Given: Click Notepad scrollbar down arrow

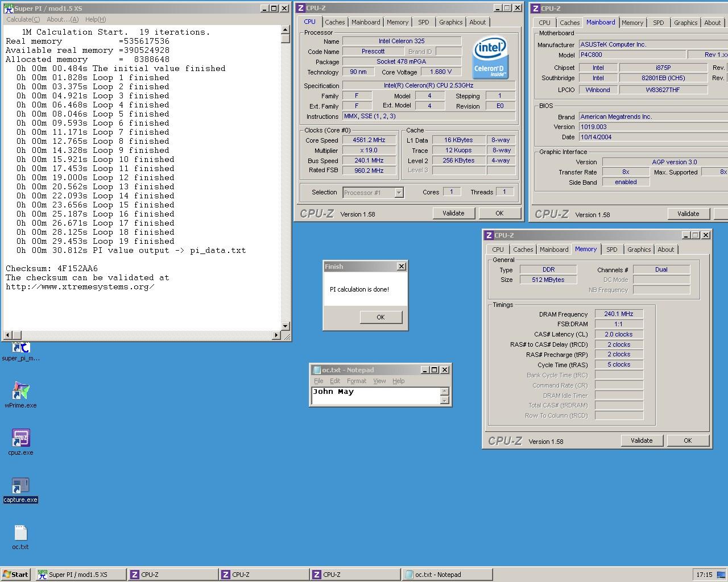Looking at the screenshot, I should point(445,400).
